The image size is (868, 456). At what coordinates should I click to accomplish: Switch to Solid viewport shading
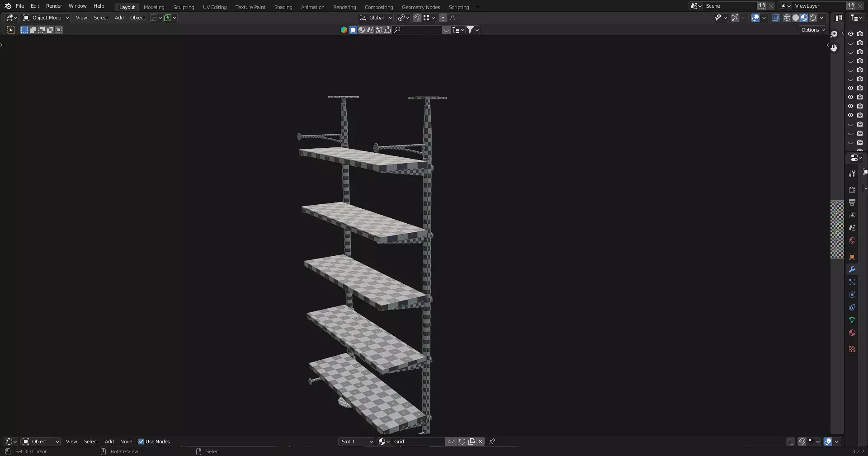pos(796,18)
